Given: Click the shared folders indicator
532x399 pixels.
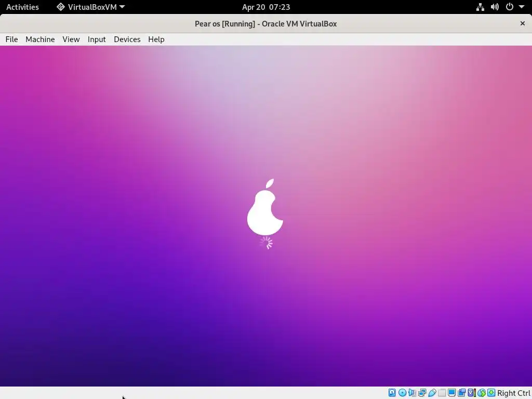Looking at the screenshot, I should (x=442, y=393).
